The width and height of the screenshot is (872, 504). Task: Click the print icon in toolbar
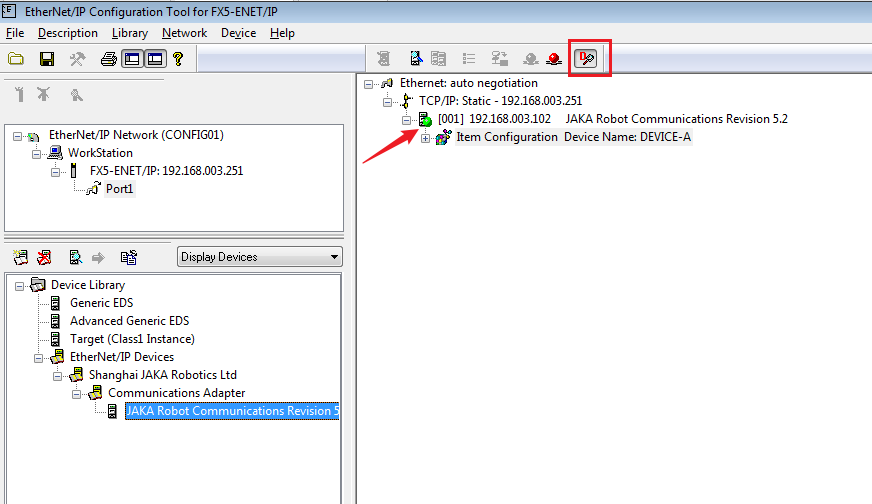tap(108, 59)
